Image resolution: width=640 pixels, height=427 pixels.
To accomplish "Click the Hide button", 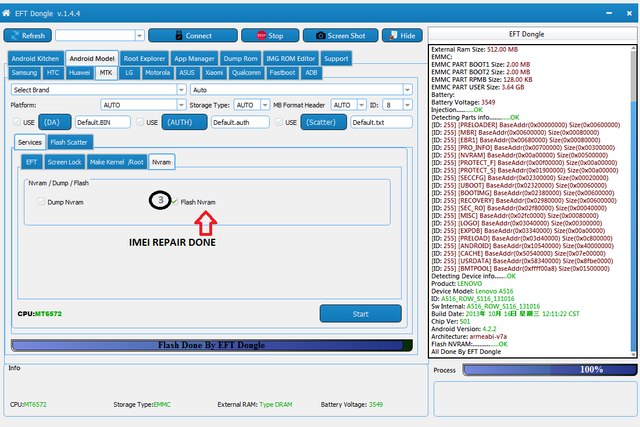I will [x=400, y=35].
